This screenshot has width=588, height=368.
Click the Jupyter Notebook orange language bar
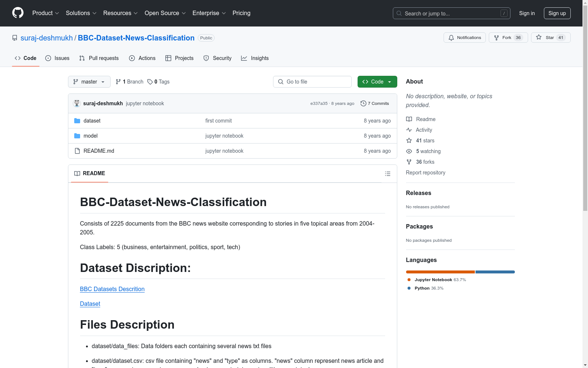pyautogui.click(x=440, y=272)
